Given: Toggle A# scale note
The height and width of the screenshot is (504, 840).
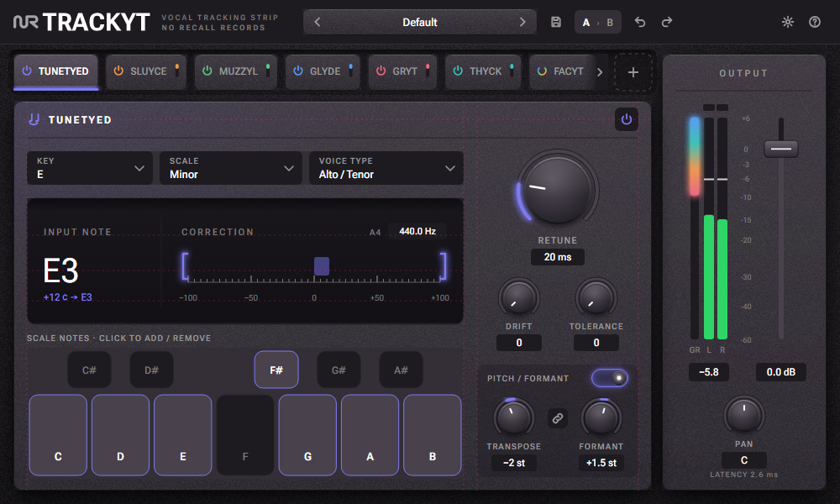Looking at the screenshot, I should click(x=401, y=370).
